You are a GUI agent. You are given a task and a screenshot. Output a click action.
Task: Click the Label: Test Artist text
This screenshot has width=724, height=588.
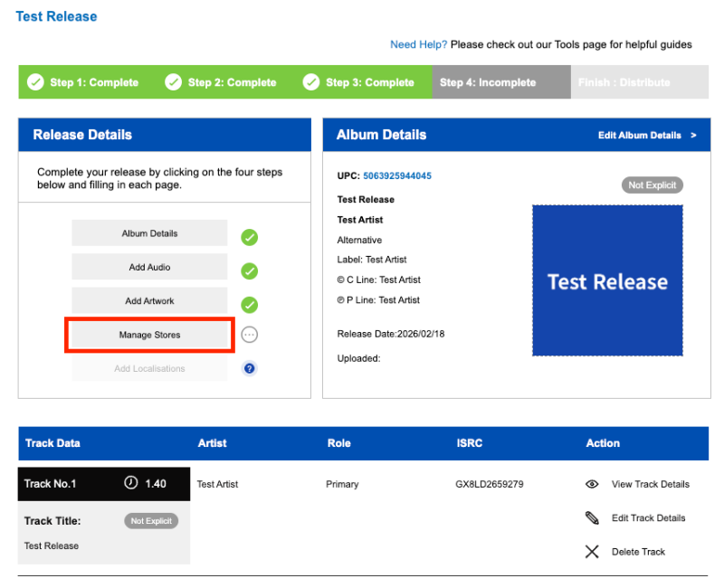[372, 260]
